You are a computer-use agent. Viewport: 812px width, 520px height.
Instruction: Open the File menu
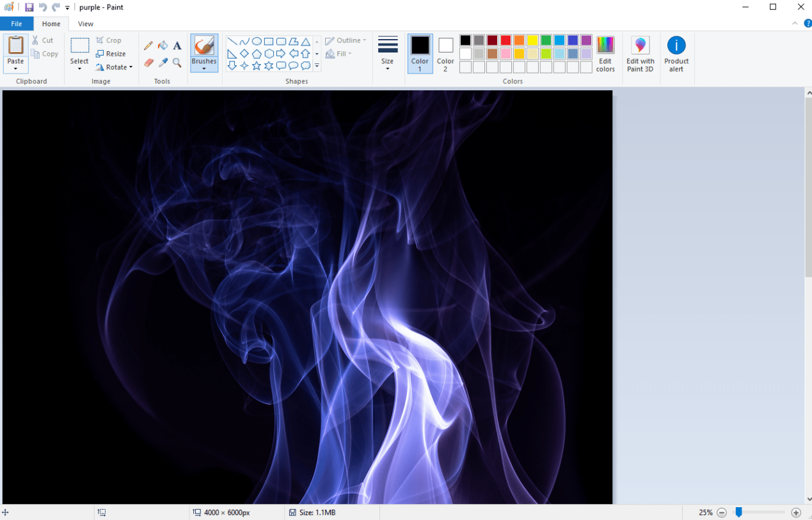pos(17,23)
